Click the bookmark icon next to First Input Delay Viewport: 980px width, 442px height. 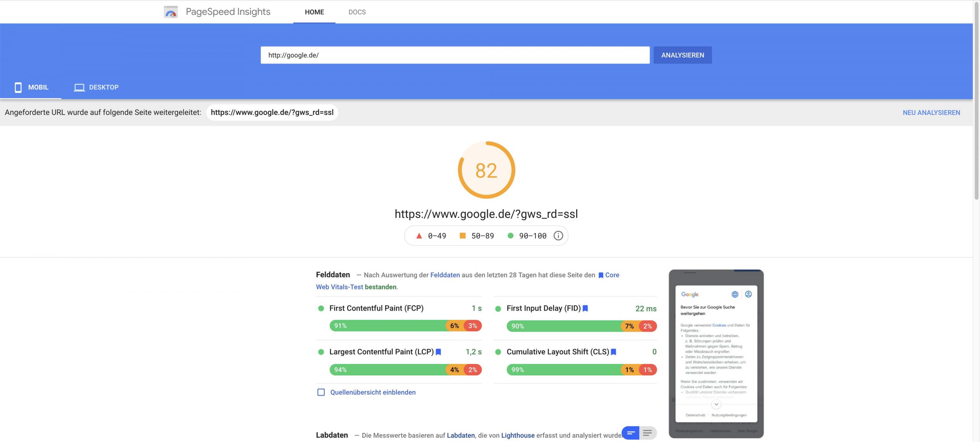[x=585, y=308]
